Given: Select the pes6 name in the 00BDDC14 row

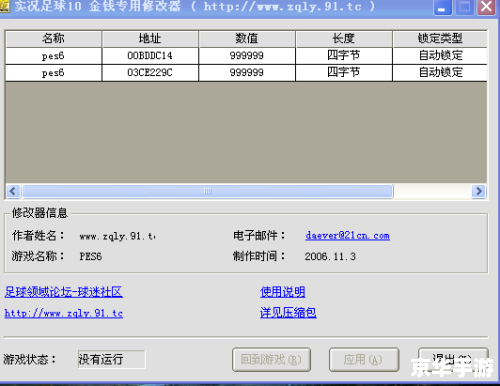Looking at the screenshot, I should pos(53,56).
